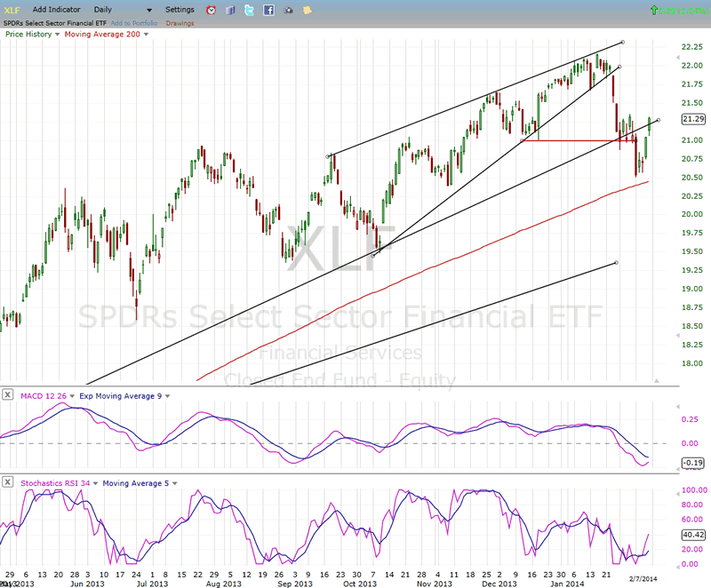
Task: Select the lower trendline end handle near 19.25
Action: (x=616, y=263)
